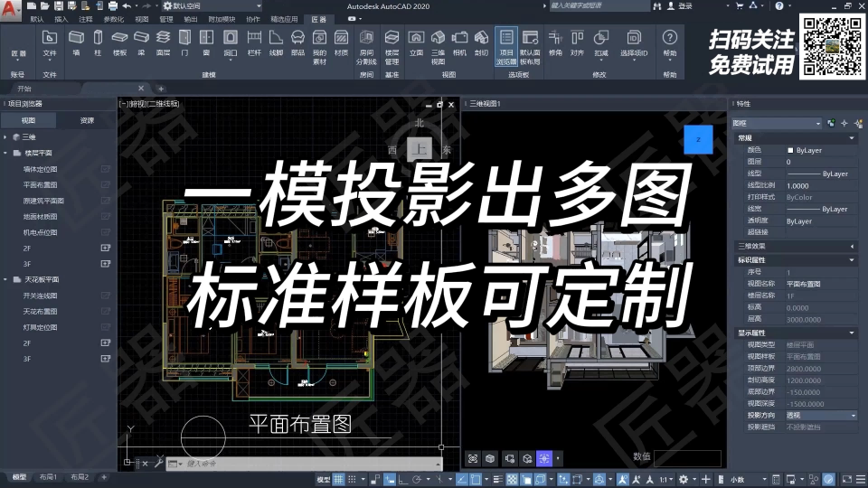868x488 pixels.
Task: Select the 线脚 (molding) tool
Action: [x=276, y=43]
